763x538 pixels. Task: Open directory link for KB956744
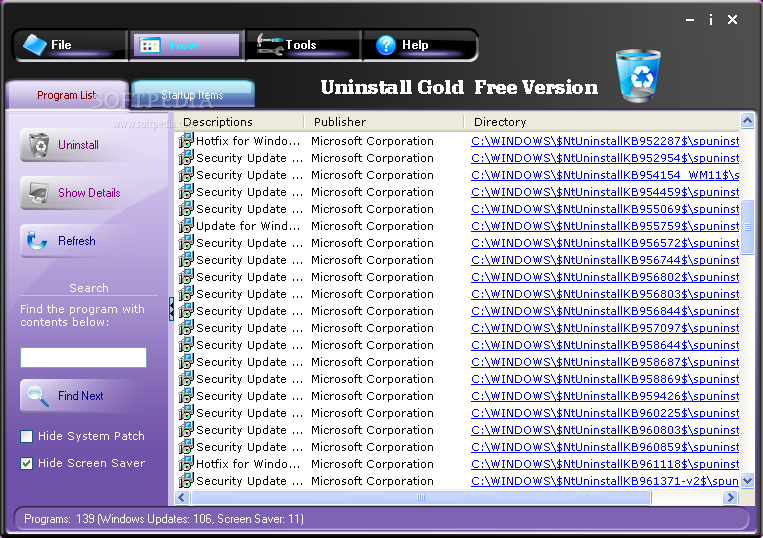[x=605, y=260]
